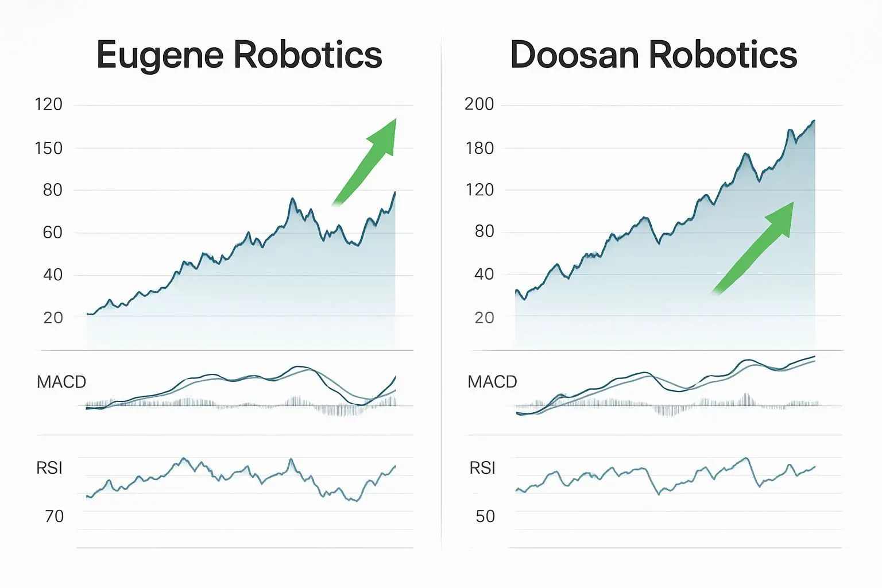Select the RSI label in Eugene Robotics panel
Viewport: 882px width, 588px height.
point(49,468)
